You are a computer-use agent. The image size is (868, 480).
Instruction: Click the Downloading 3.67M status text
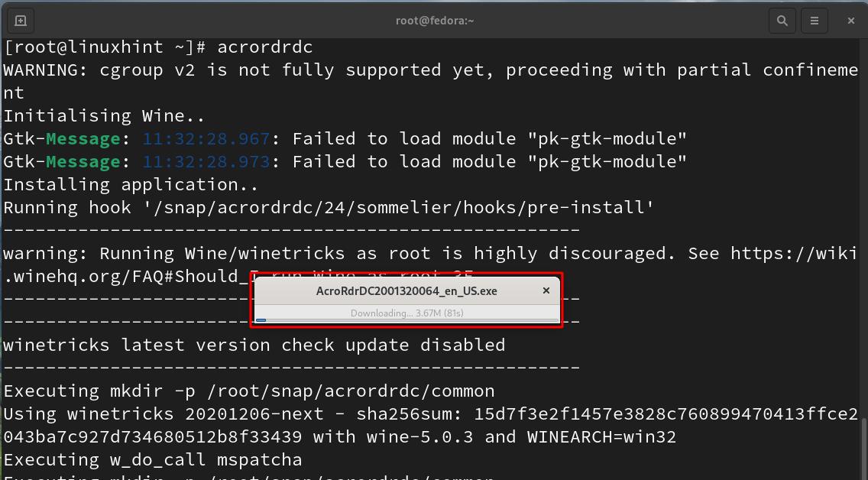(x=406, y=313)
